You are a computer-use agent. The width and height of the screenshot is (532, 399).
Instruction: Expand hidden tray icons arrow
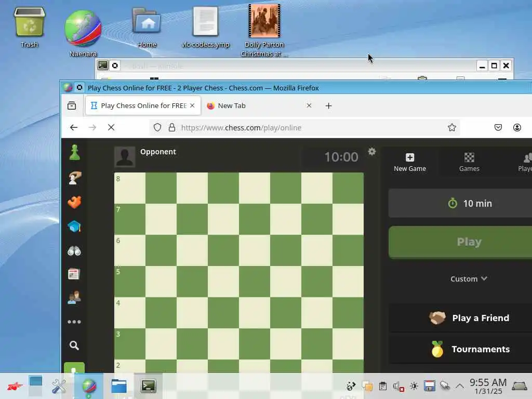click(x=460, y=386)
